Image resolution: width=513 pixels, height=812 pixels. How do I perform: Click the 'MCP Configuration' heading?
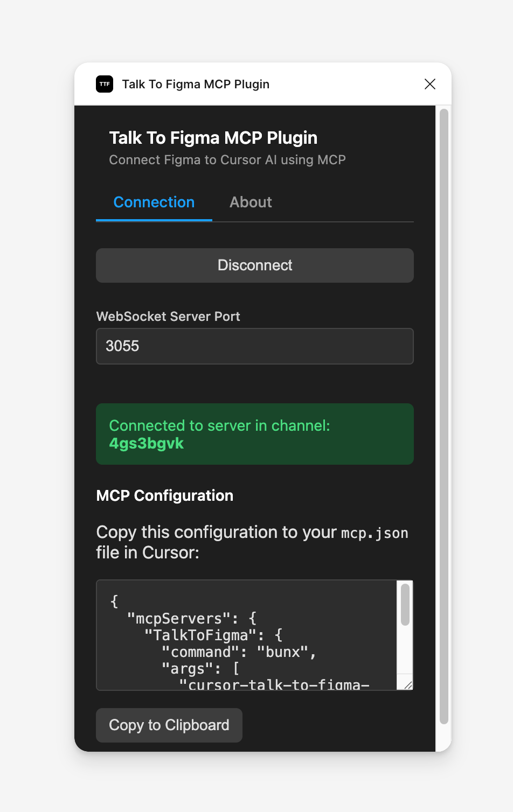coord(165,495)
